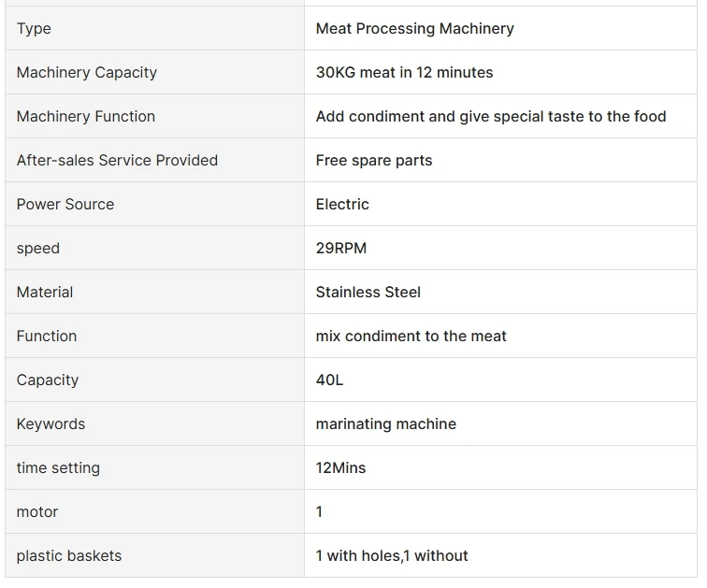Viewport: 707px width, 588px height.
Task: Select the "12Mins" value cell
Action: click(341, 468)
